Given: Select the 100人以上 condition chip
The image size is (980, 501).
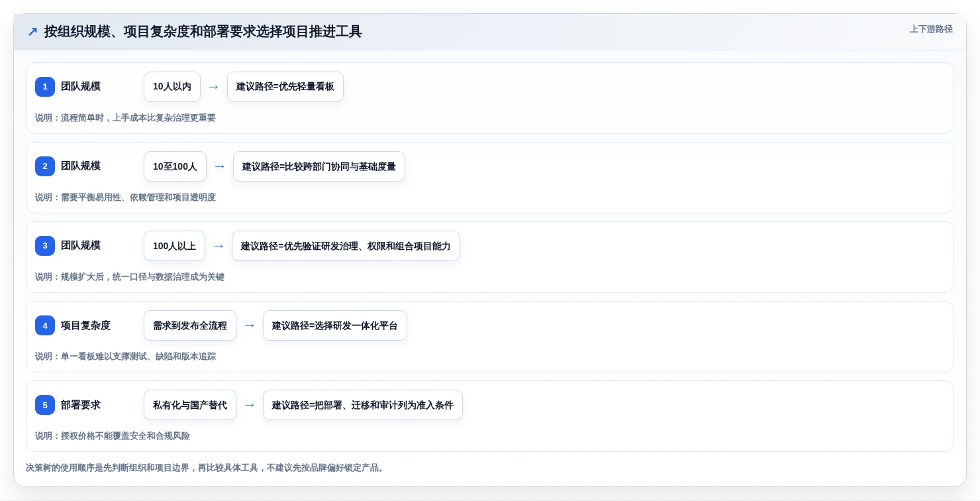Looking at the screenshot, I should tap(174, 246).
